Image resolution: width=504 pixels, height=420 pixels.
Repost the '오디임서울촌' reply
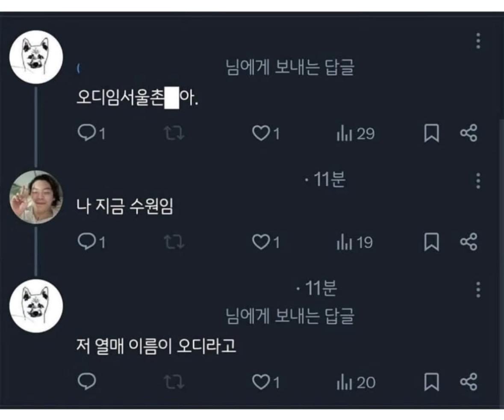coord(175,134)
